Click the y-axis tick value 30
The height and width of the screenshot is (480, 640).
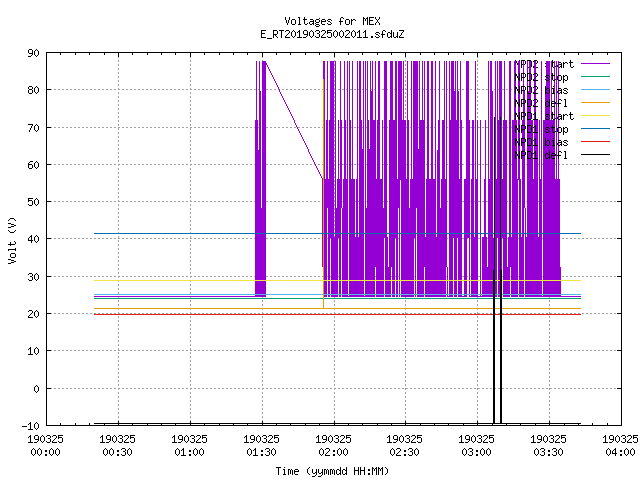(33, 277)
